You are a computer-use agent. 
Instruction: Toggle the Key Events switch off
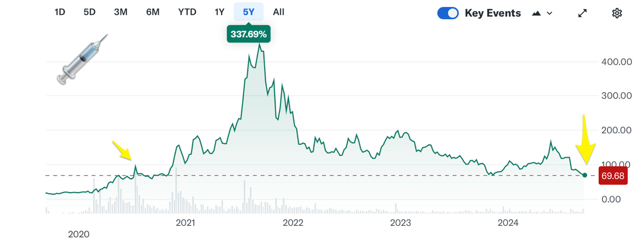448,13
